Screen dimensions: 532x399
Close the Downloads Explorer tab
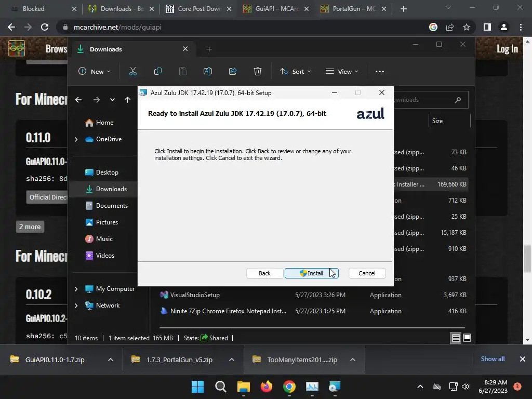(x=185, y=49)
